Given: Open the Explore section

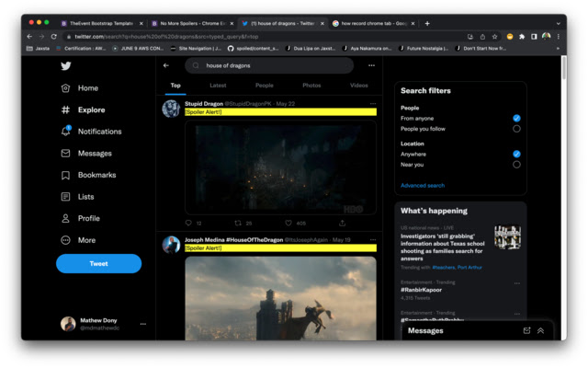Looking at the screenshot, I should [x=83, y=110].
